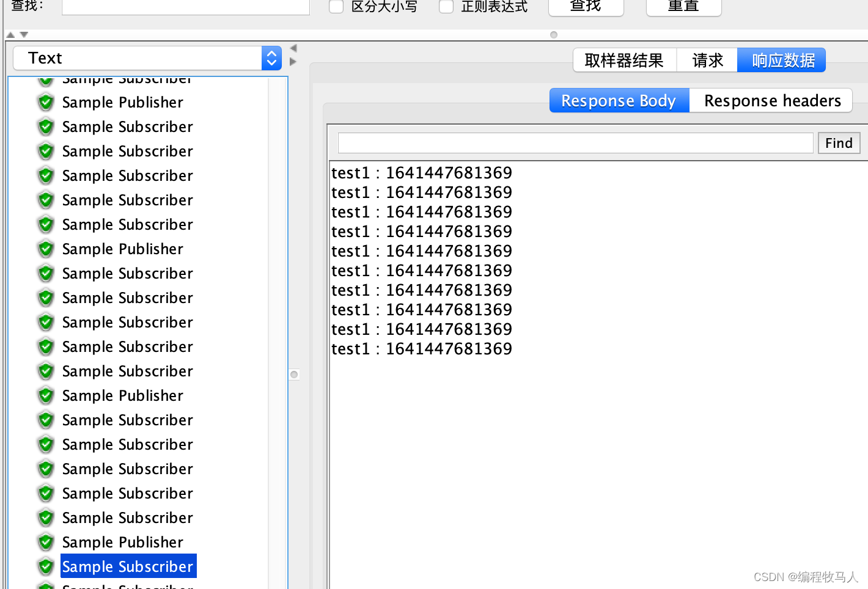The width and height of the screenshot is (868, 589).
Task: Click the shield icon of the Sample Publisher above the highlighted row
Action: pyautogui.click(x=46, y=542)
